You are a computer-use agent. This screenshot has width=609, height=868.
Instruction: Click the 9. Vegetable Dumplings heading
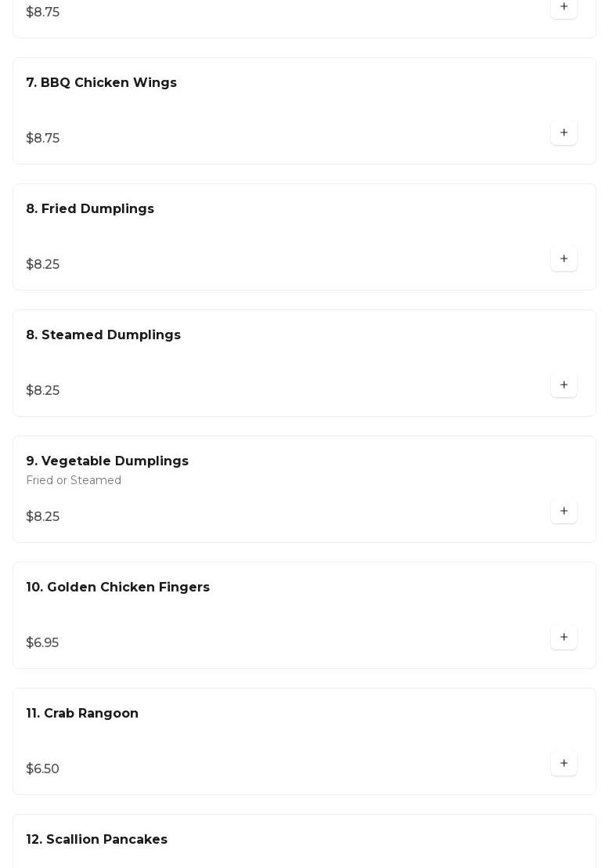[107, 461]
